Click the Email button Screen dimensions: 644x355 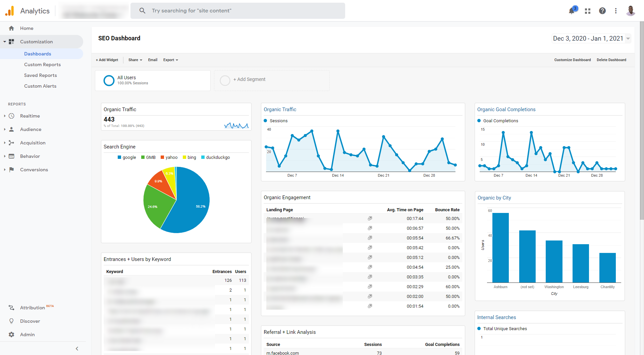point(153,60)
